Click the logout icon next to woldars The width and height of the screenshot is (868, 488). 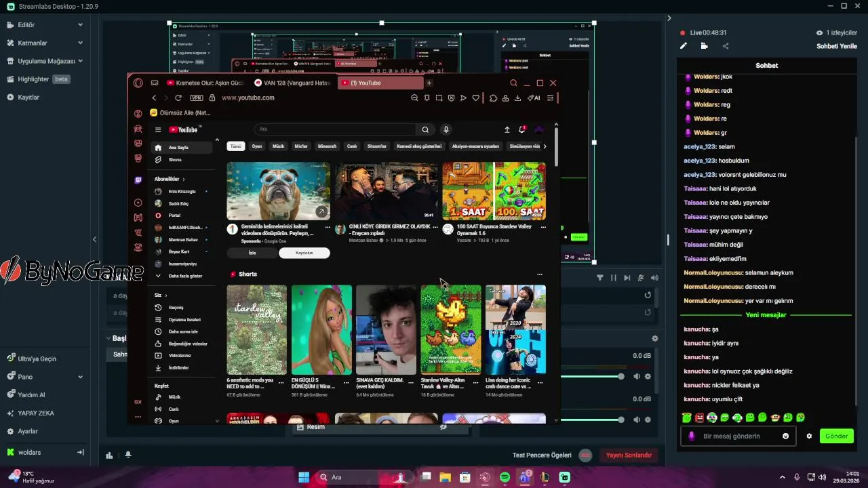click(x=80, y=452)
